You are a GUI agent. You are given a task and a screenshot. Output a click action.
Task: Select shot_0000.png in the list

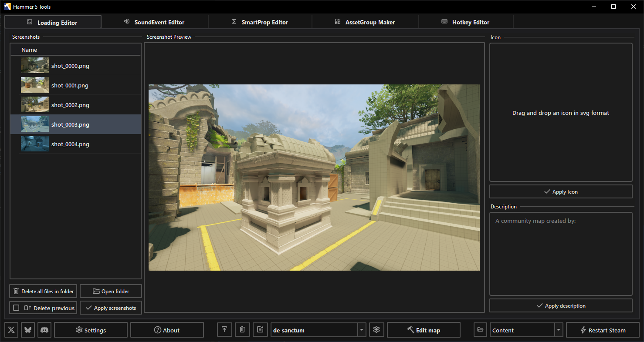pyautogui.click(x=75, y=66)
